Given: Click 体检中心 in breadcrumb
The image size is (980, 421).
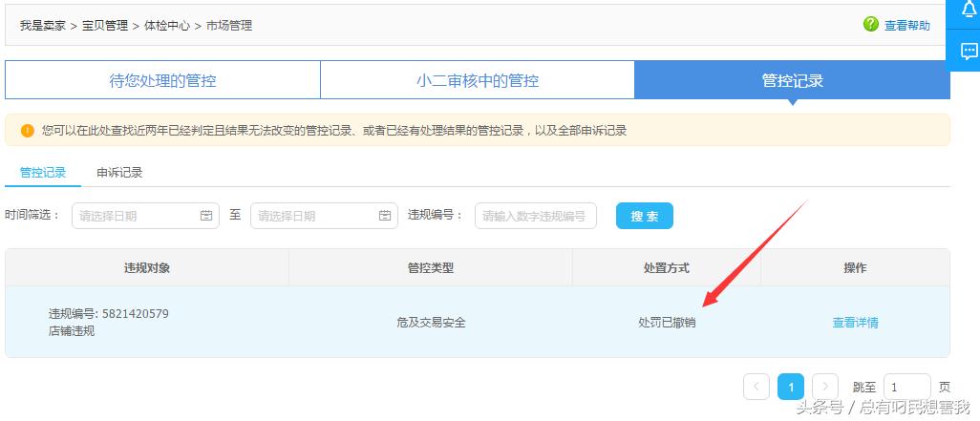Looking at the screenshot, I should coord(167,26).
